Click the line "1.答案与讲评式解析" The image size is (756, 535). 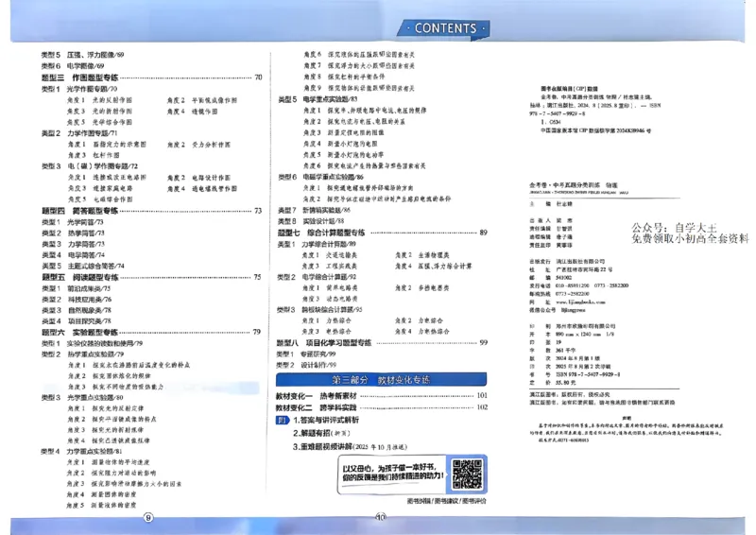pyautogui.click(x=325, y=421)
